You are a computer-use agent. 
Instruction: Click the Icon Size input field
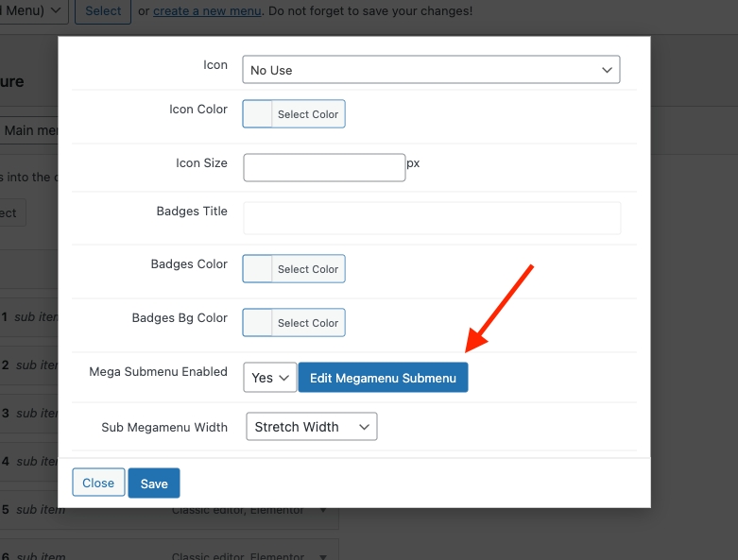[x=324, y=167]
